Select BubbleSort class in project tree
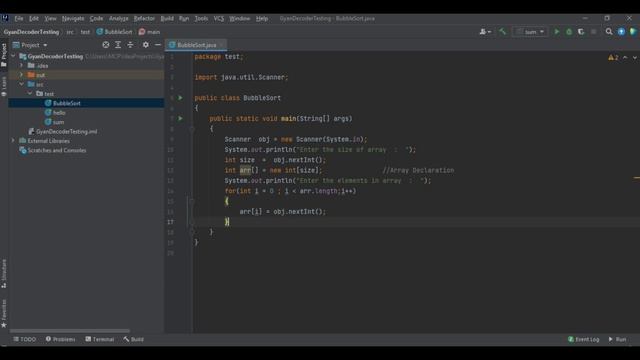 (x=67, y=103)
